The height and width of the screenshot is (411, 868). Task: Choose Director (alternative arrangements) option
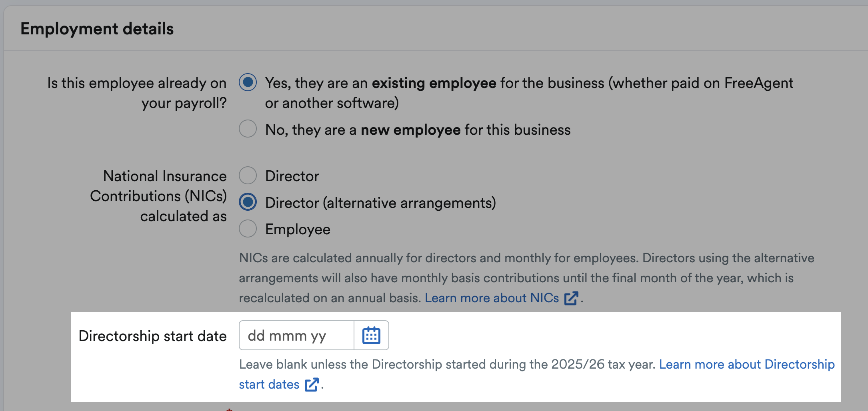[248, 202]
